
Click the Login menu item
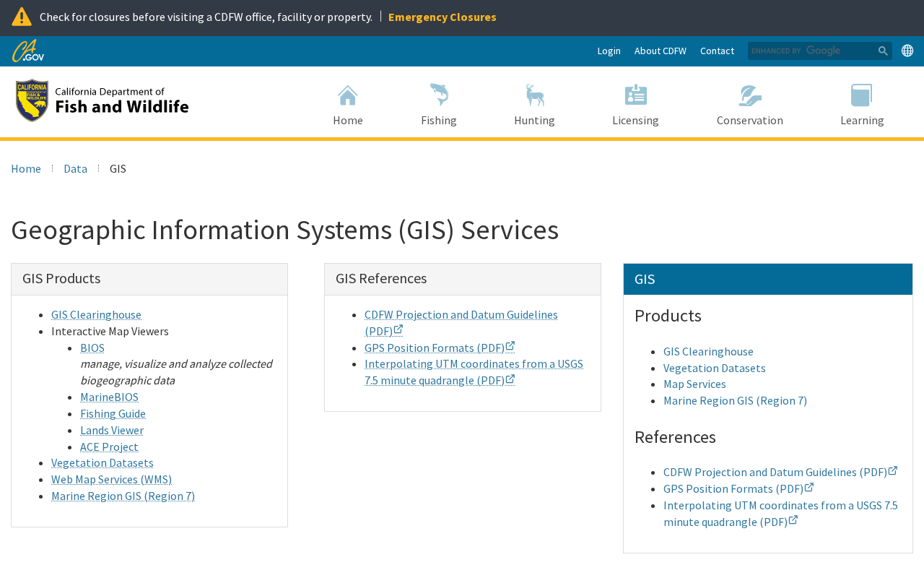609,51
